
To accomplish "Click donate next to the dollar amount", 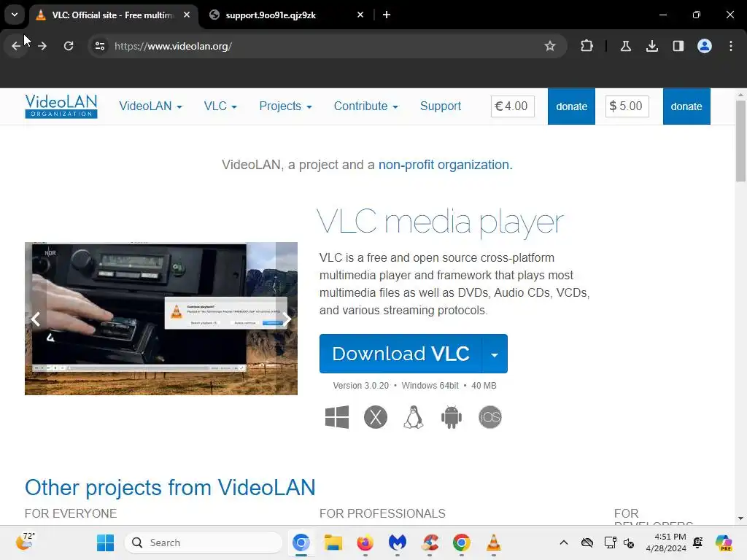I will [686, 106].
